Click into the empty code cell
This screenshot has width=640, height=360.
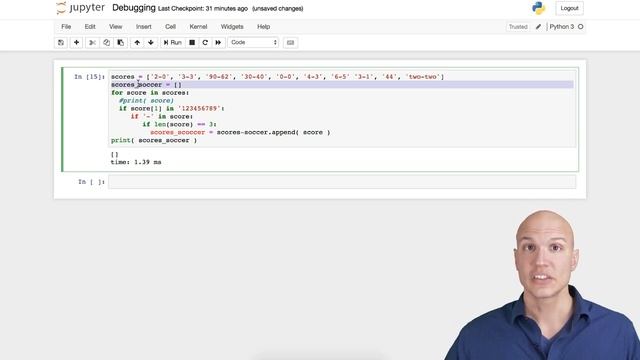point(342,182)
